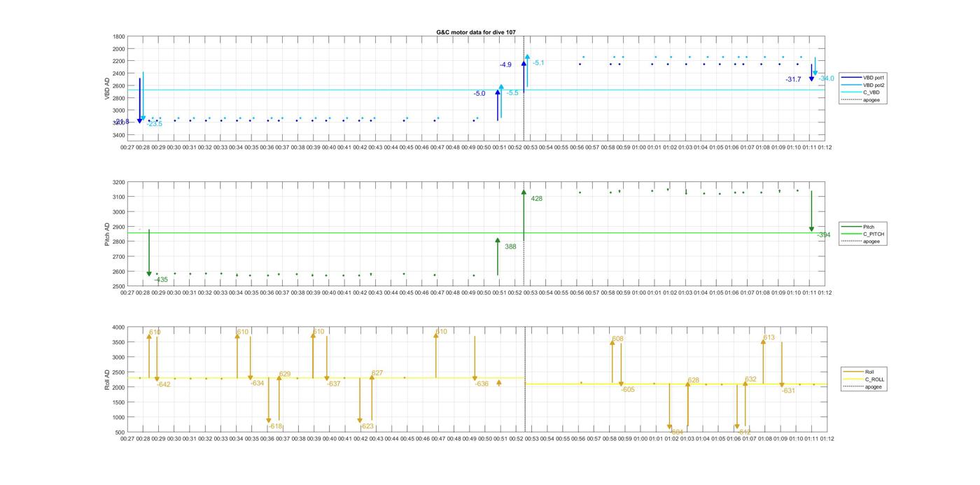Click the '-4.9' VBD data label
The width and height of the screenshot is (980, 485).
click(505, 65)
